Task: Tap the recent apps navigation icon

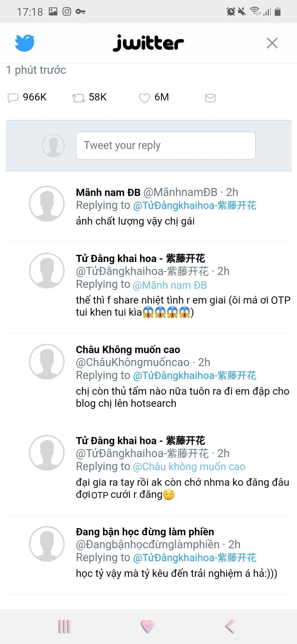Action: (x=64, y=626)
